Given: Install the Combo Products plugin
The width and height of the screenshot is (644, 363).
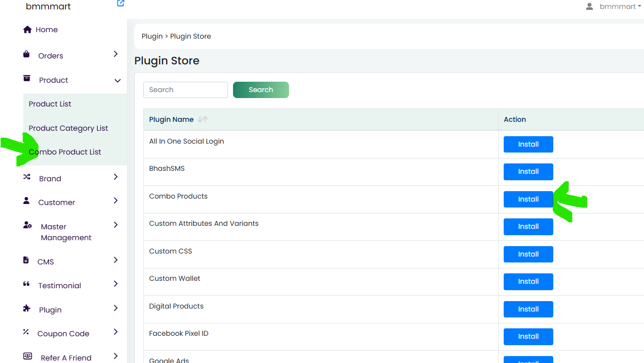Looking at the screenshot, I should 528,199.
